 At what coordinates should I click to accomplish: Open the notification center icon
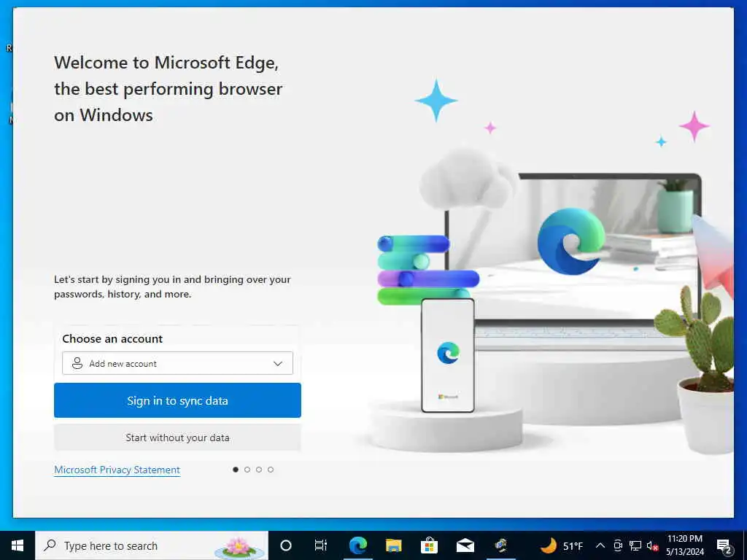[724, 545]
